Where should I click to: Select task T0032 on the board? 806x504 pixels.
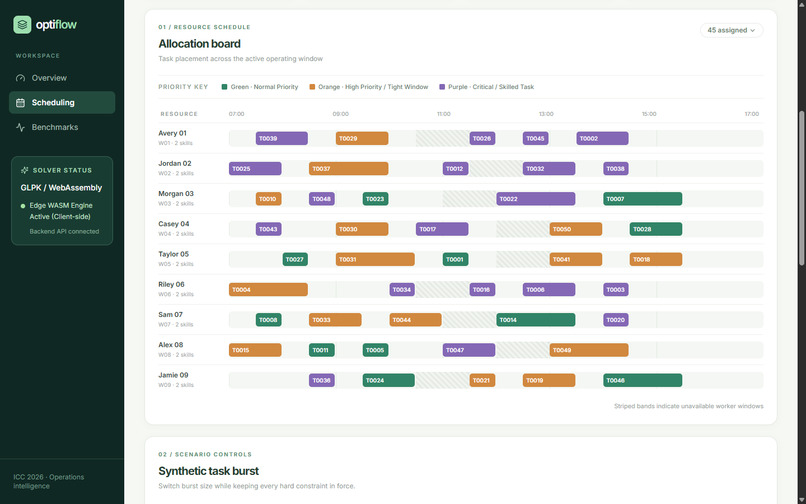[549, 169]
